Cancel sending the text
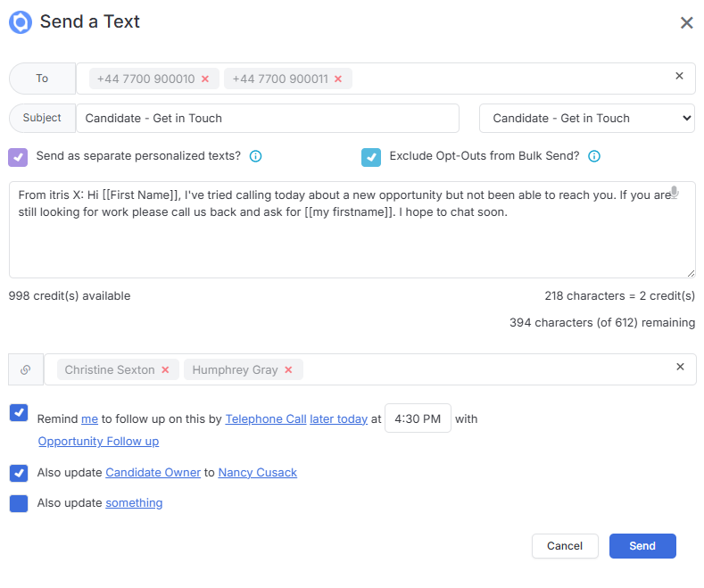Screen dimensions: 704x588 [565, 546]
